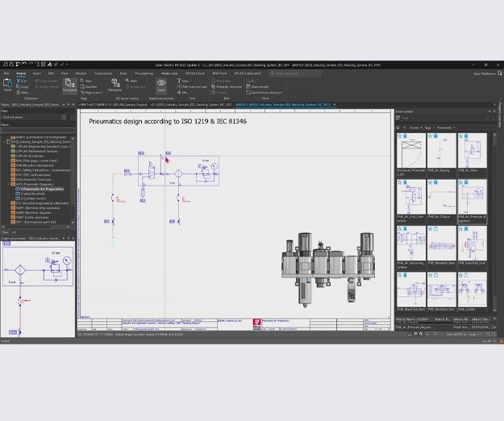The height and width of the screenshot is (421, 504).
Task: Toggle favorite star on PNE_Air_Output macro
Action: click(x=431, y=182)
